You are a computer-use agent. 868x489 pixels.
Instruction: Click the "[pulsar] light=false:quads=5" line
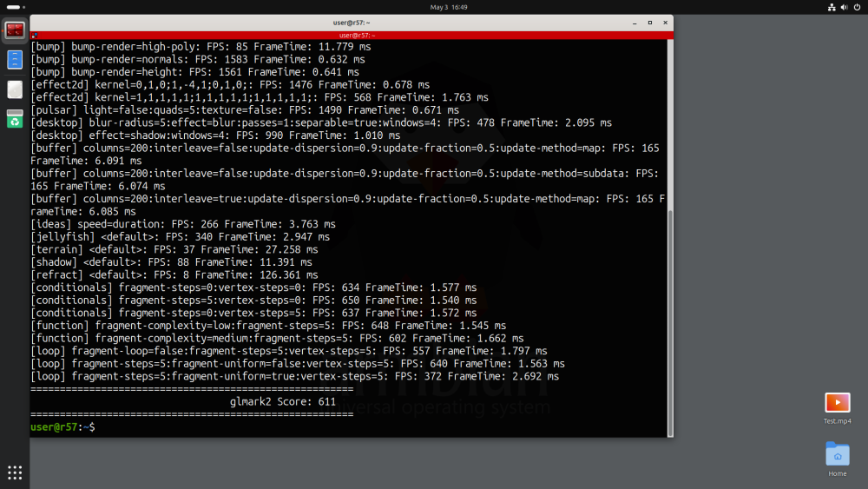(245, 110)
